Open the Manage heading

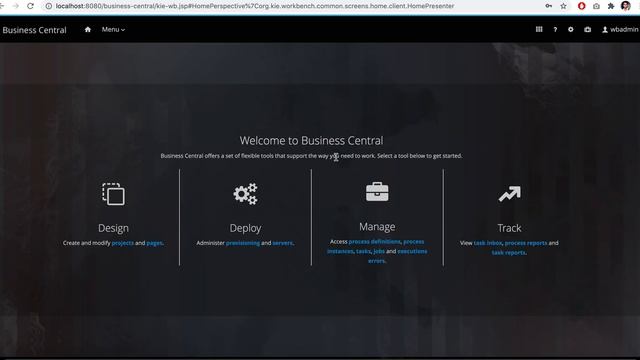coord(377,227)
